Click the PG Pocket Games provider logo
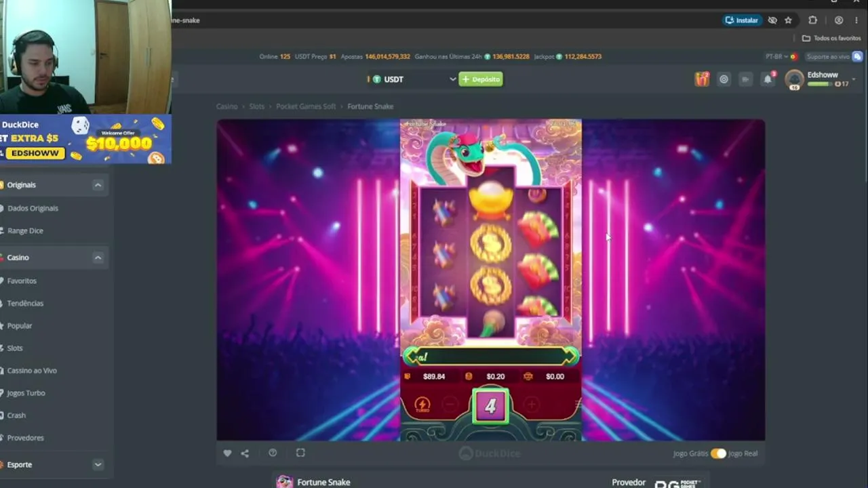This screenshot has width=868, height=488. coord(677,483)
